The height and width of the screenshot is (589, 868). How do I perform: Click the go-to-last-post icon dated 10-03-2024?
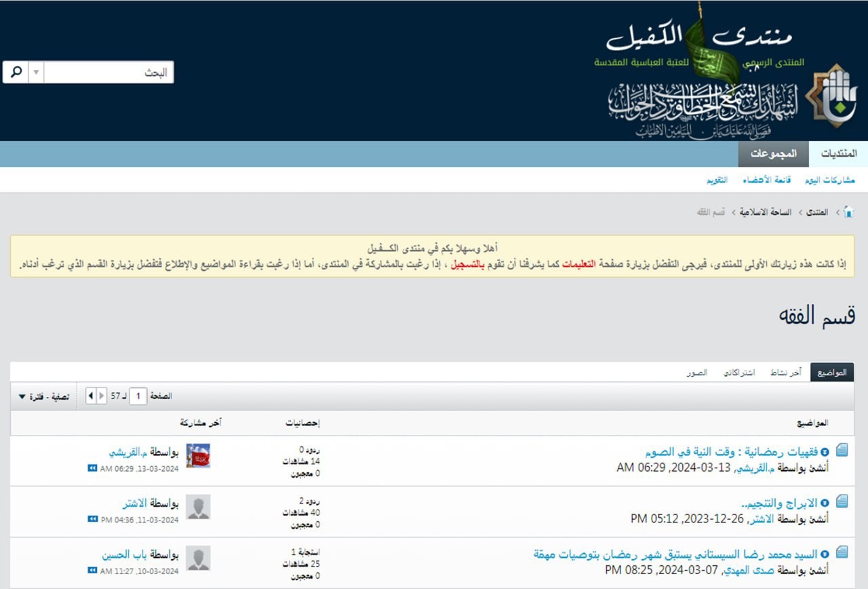92,571
